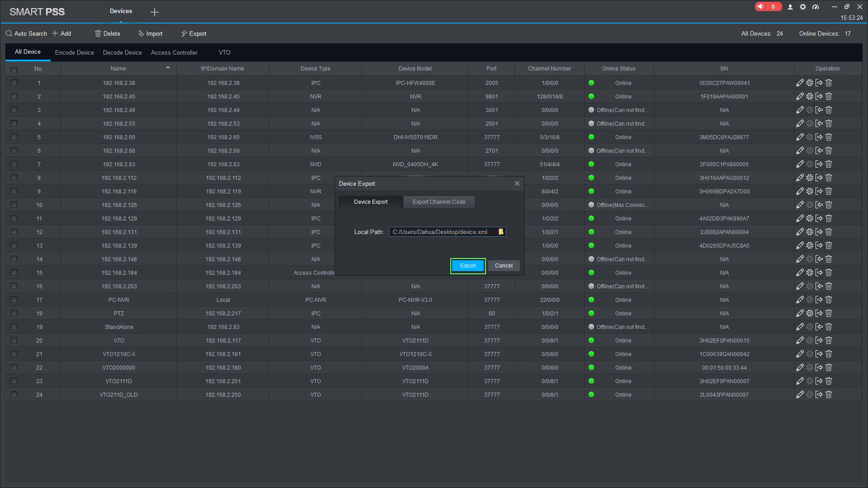The height and width of the screenshot is (488, 868).
Task: Open device config gear for row 2 NVR
Action: [x=810, y=97]
